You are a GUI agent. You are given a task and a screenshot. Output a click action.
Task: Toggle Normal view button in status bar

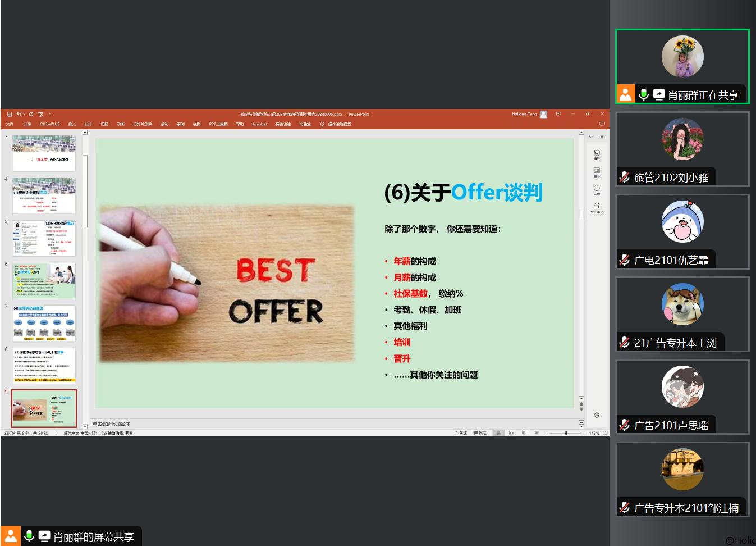coord(498,433)
